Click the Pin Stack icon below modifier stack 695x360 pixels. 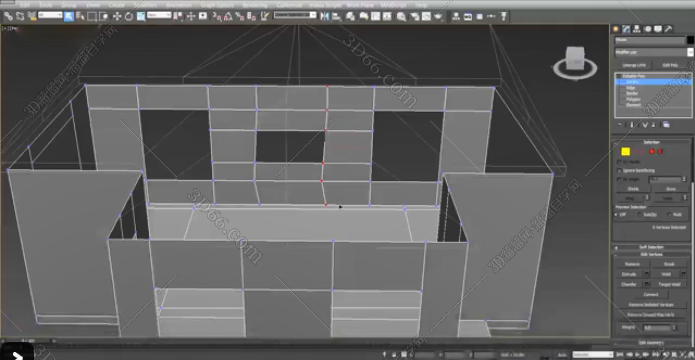click(620, 125)
